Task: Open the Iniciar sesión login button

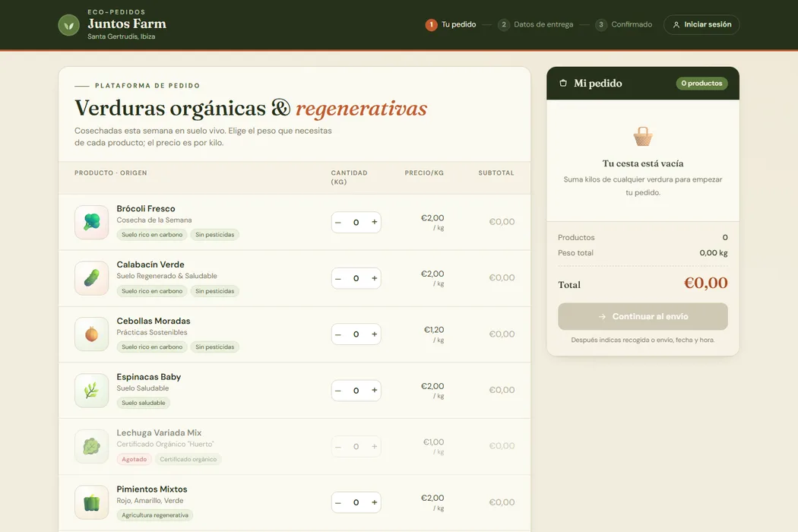Action: pyautogui.click(x=701, y=24)
